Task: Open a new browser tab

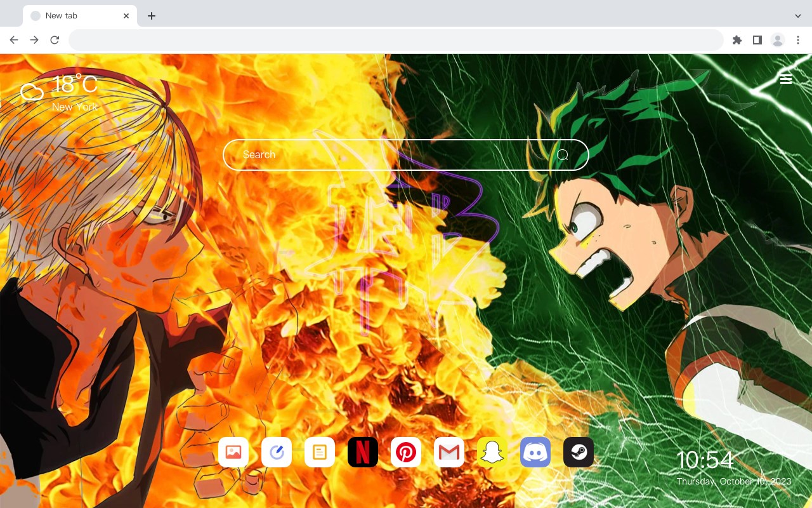Action: [x=151, y=16]
